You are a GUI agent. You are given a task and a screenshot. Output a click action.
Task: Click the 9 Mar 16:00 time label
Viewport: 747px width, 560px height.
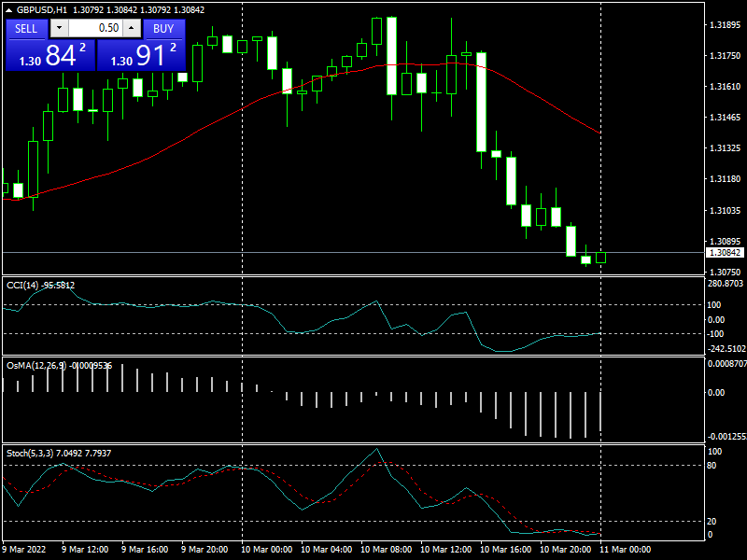(145, 549)
